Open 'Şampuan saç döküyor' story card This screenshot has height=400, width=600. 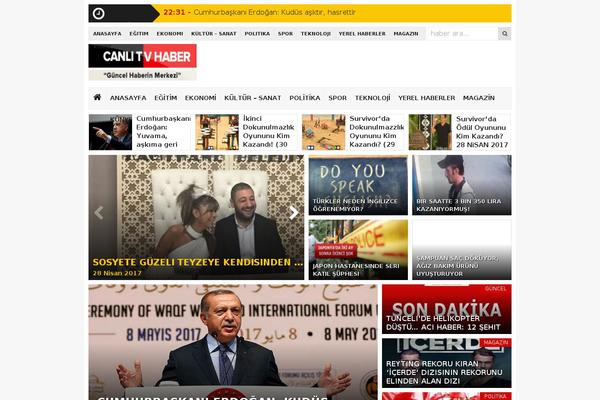461,250
